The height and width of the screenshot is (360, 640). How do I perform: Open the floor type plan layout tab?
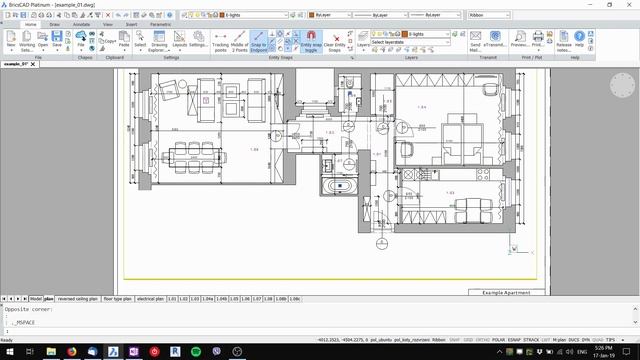click(118, 299)
